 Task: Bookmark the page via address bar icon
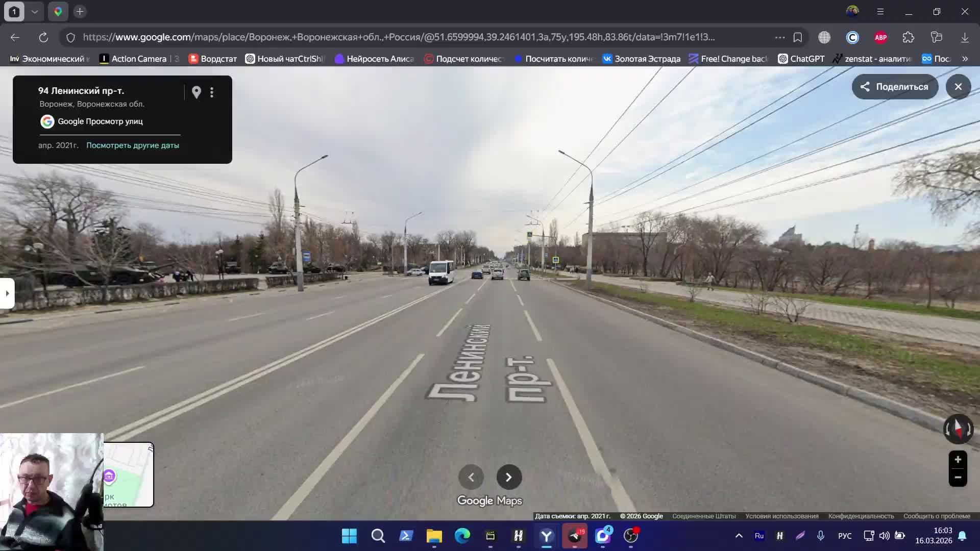(x=798, y=37)
